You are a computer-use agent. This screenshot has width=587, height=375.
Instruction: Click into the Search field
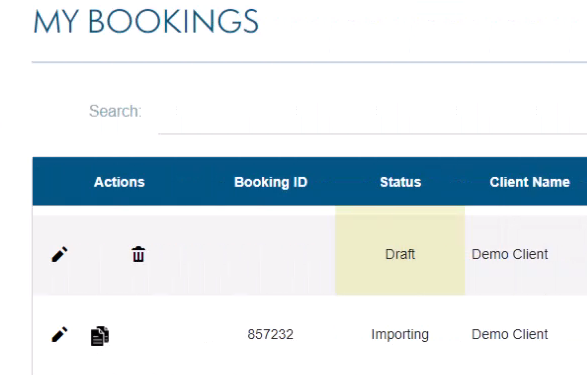(372, 112)
